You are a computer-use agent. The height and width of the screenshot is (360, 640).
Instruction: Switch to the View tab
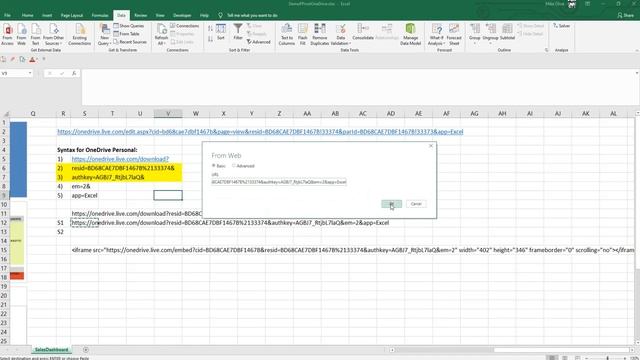pyautogui.click(x=160, y=15)
